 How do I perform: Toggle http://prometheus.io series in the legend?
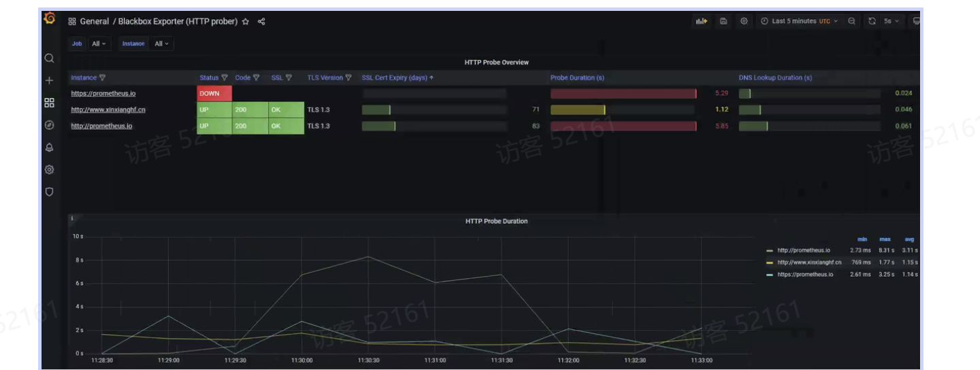[x=803, y=250]
